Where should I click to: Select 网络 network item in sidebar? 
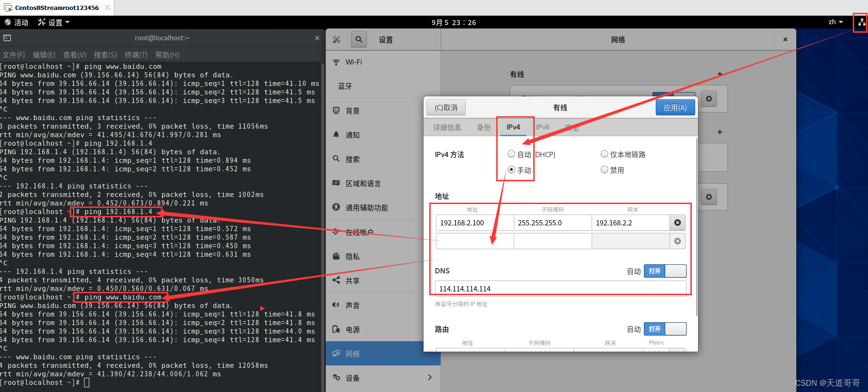[x=383, y=354]
